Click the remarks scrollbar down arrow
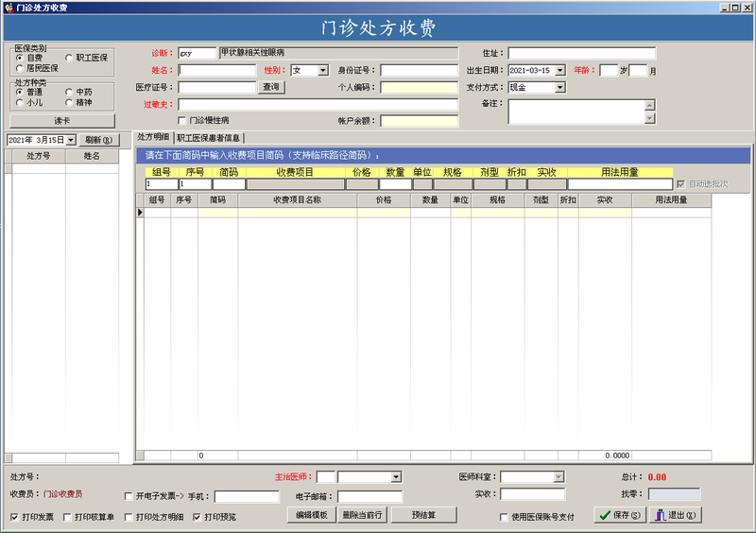Viewport: 756px width, 533px height. tap(650, 118)
